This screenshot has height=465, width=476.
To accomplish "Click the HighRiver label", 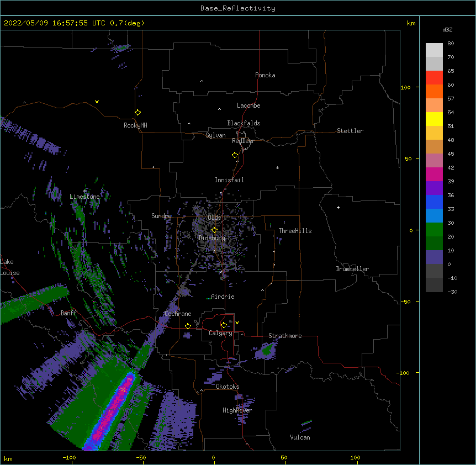I will (237, 410).
